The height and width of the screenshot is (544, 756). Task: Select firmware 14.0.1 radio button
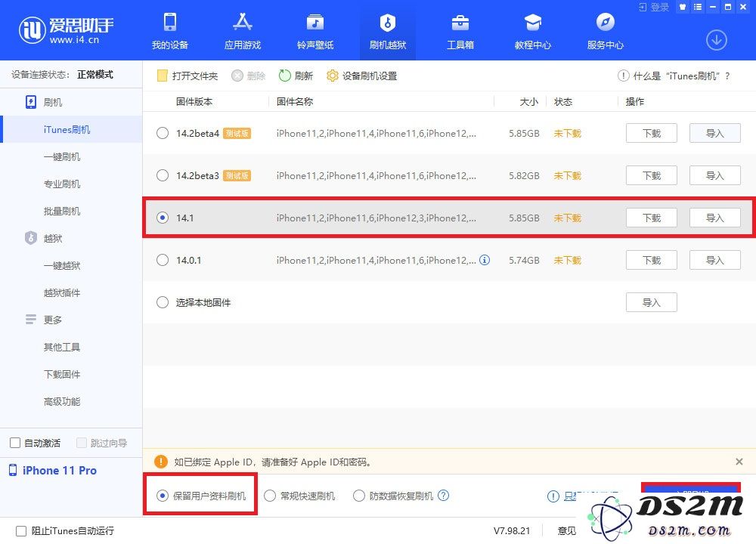(x=163, y=260)
